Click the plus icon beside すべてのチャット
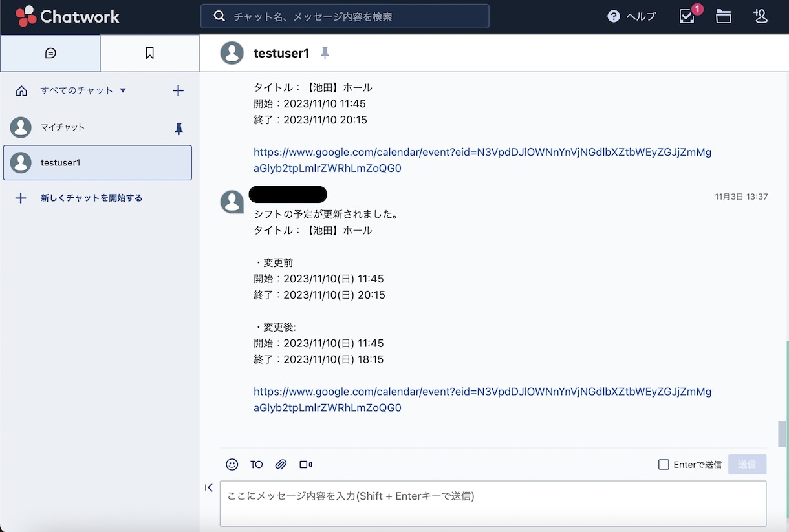 click(x=178, y=90)
